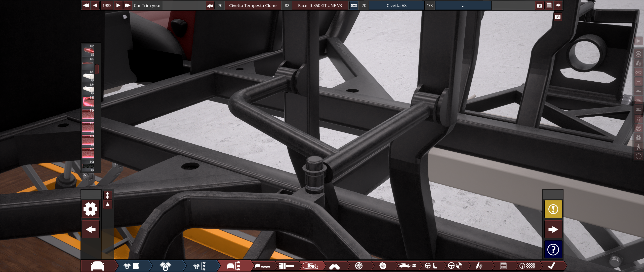
Task: Select fixture thumbnail number 185
Action: tap(88, 102)
